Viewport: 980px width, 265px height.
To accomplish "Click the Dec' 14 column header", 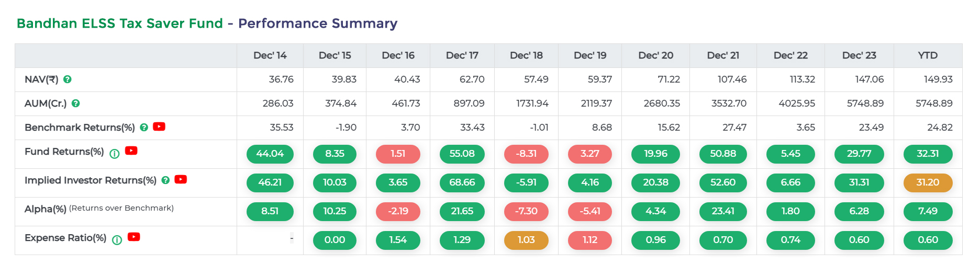I will 270,55.
